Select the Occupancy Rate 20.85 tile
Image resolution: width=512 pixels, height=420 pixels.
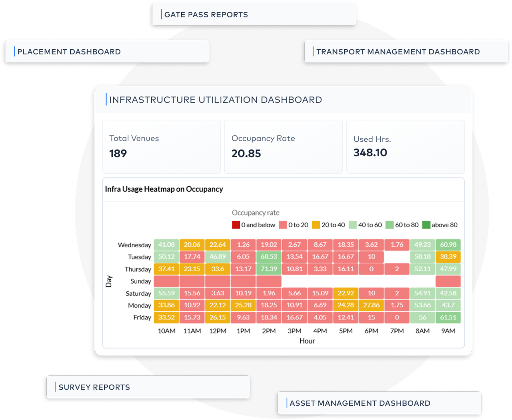point(283,147)
